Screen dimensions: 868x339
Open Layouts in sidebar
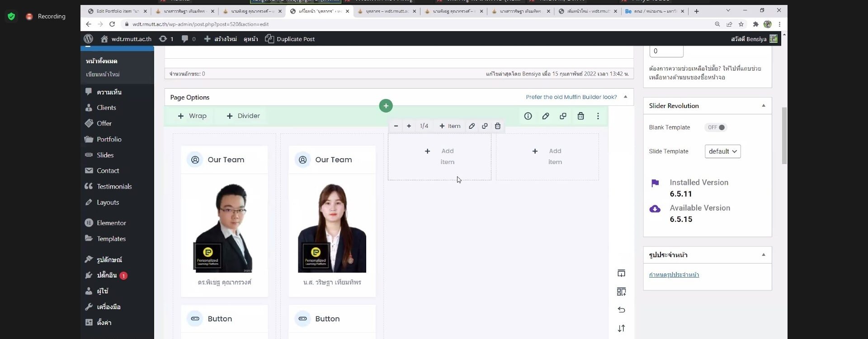click(117, 202)
